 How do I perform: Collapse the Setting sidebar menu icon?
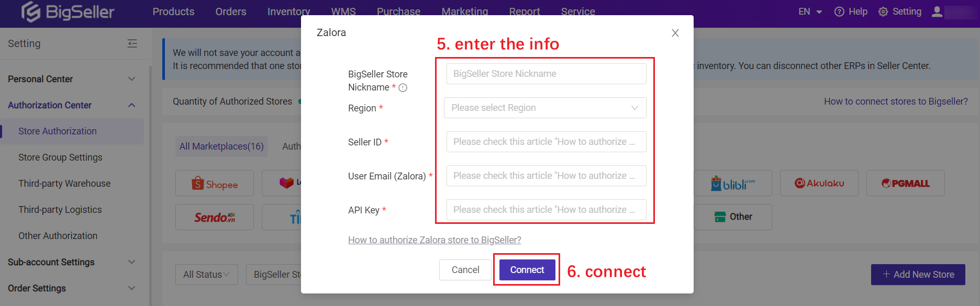click(132, 43)
